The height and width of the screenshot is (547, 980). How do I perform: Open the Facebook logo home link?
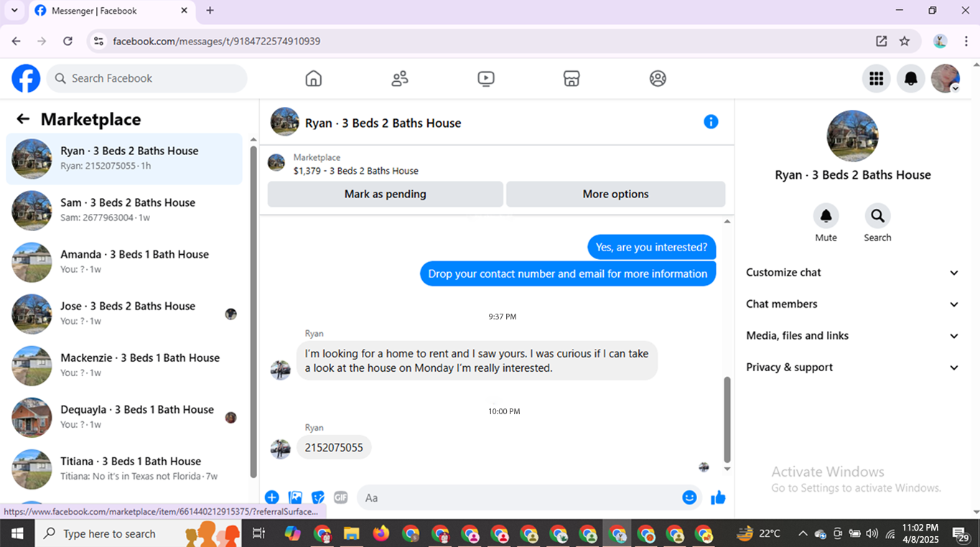point(26,78)
